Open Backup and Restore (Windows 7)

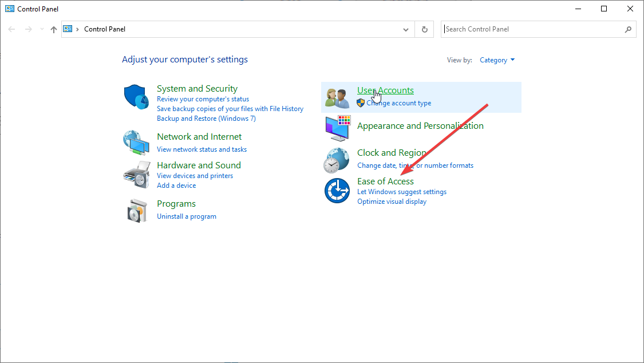click(206, 119)
